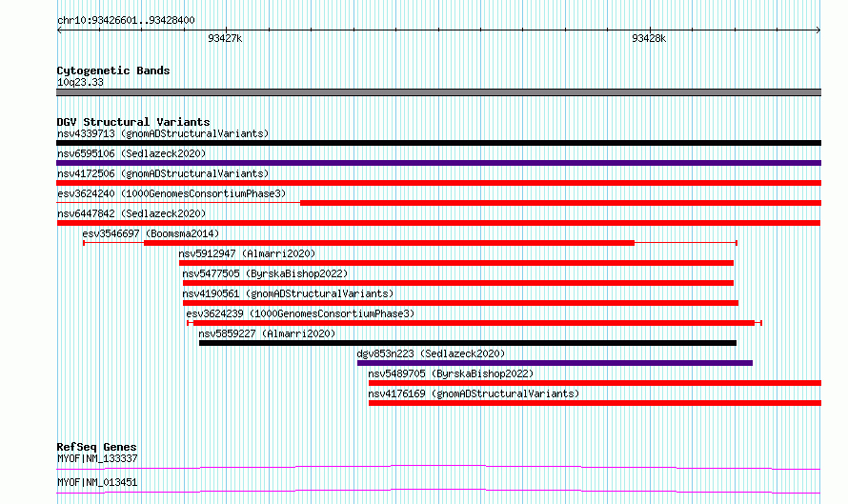The image size is (848, 504).
Task: Click the magenta line of MYOF|NM_013451
Action: [x=438, y=491]
